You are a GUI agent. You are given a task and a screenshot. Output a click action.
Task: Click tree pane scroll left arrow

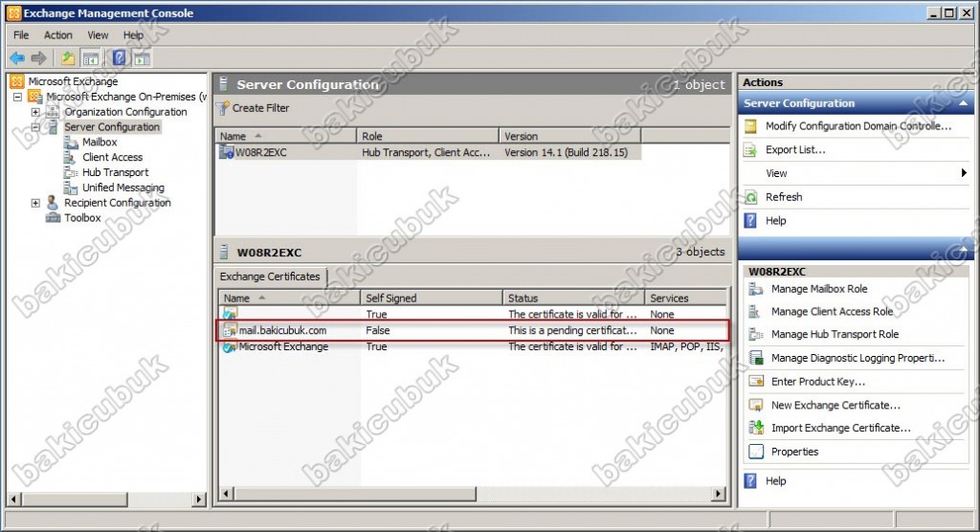[x=14, y=499]
